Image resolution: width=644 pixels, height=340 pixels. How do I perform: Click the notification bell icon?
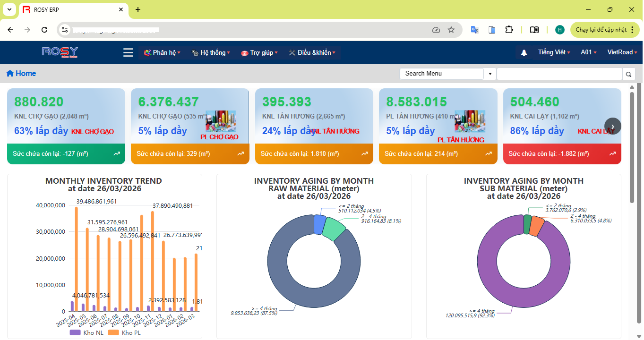point(524,53)
